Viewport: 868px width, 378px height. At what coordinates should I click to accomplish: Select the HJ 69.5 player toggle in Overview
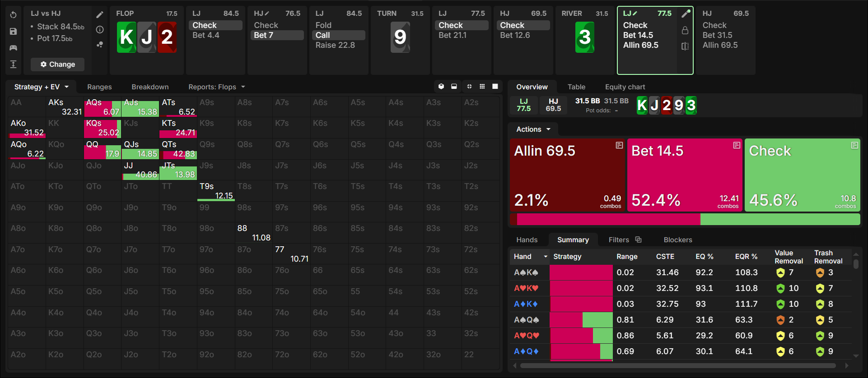(553, 105)
